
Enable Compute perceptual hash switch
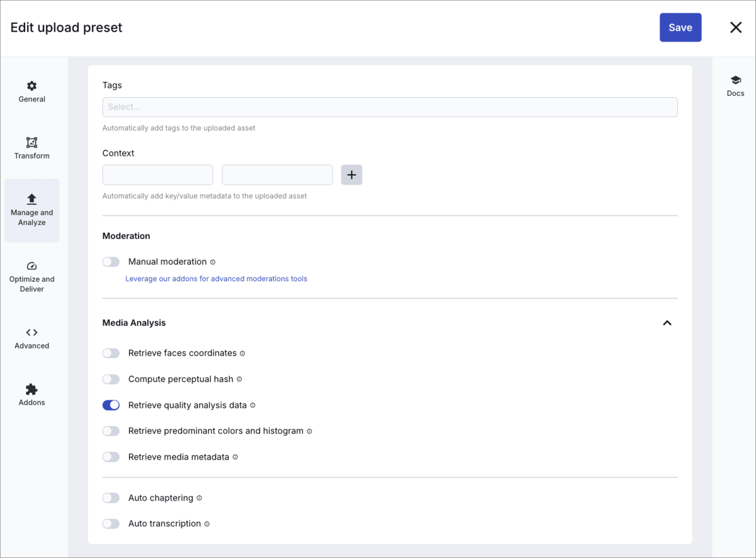pos(111,379)
